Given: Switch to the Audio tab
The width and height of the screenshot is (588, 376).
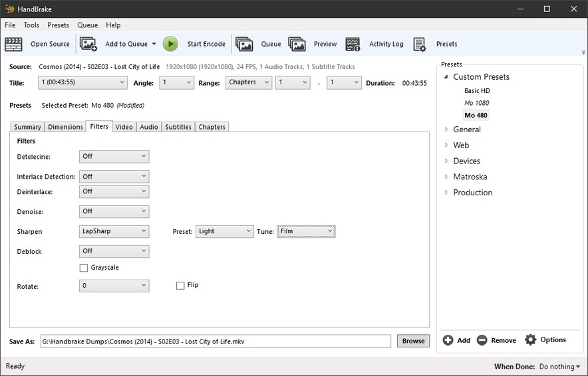Looking at the screenshot, I should pyautogui.click(x=148, y=127).
